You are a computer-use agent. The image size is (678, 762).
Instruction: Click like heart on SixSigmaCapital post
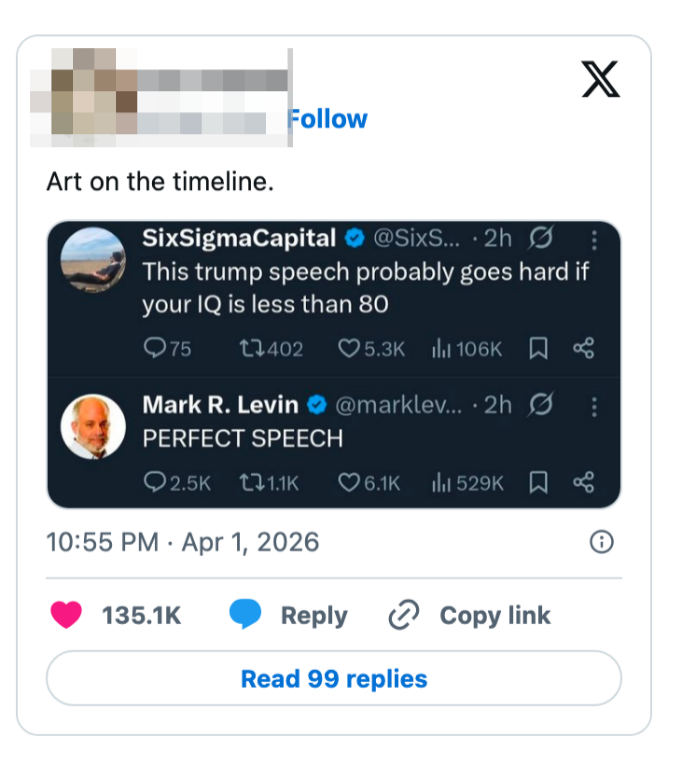pyautogui.click(x=348, y=348)
